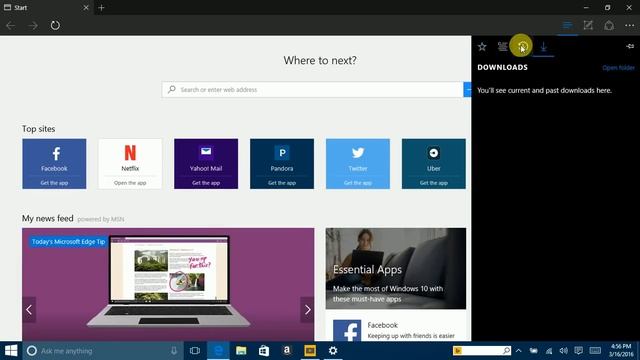
Task: Focus the Search or enter web address box
Action: click(x=312, y=89)
